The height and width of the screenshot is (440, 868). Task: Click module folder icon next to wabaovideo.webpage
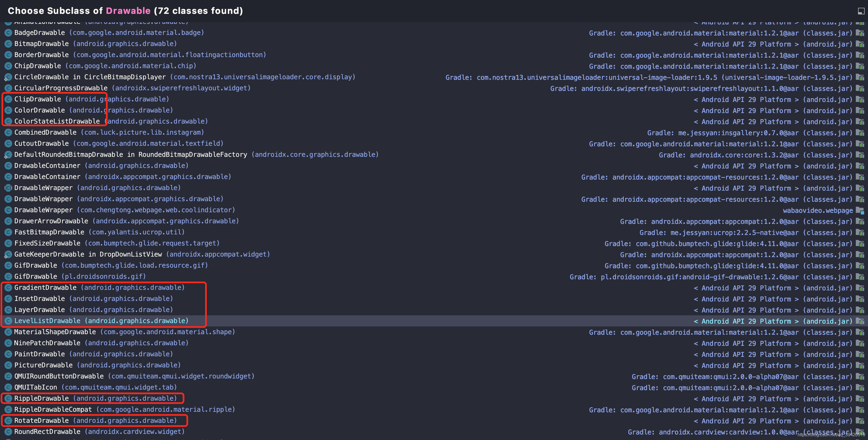[x=860, y=211]
